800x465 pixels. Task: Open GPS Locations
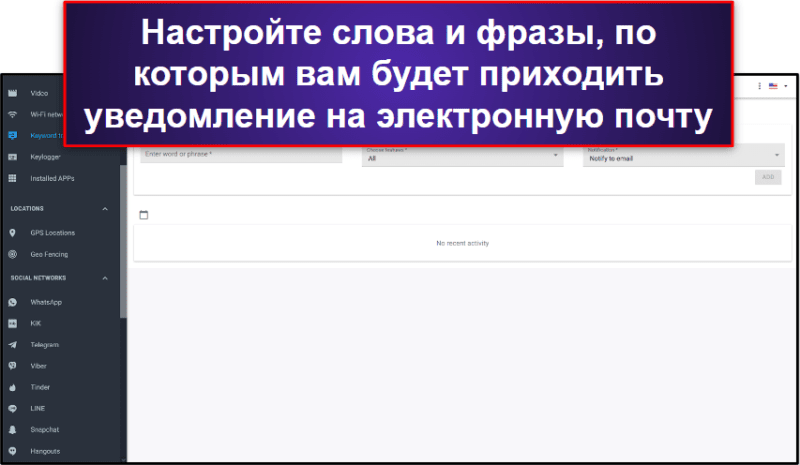(53, 233)
